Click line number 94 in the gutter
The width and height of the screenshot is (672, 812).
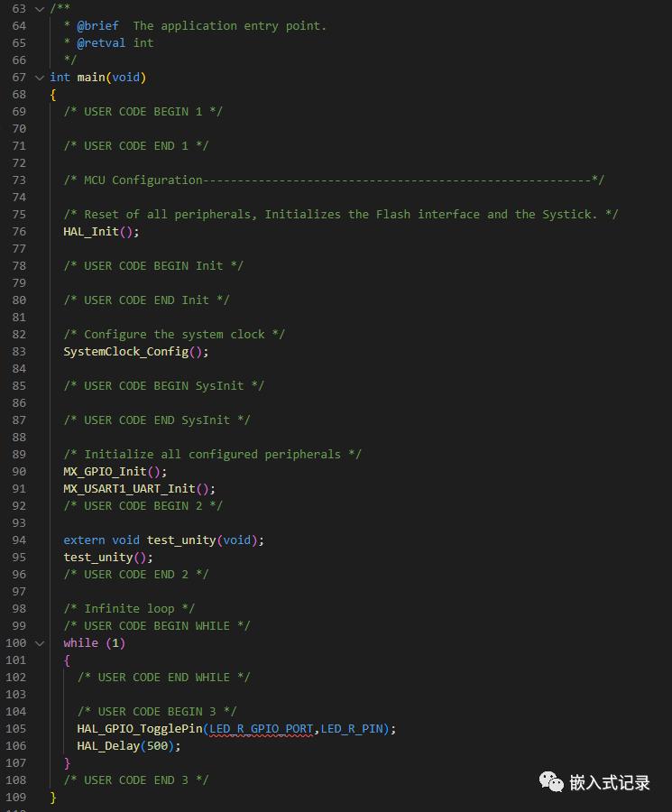pyautogui.click(x=19, y=540)
